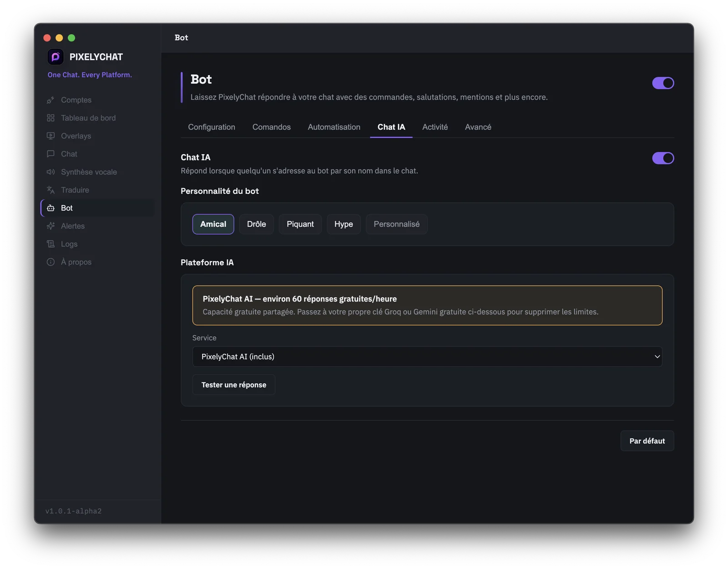This screenshot has height=569, width=728.
Task: Click the Bot robot icon
Action: 51,208
